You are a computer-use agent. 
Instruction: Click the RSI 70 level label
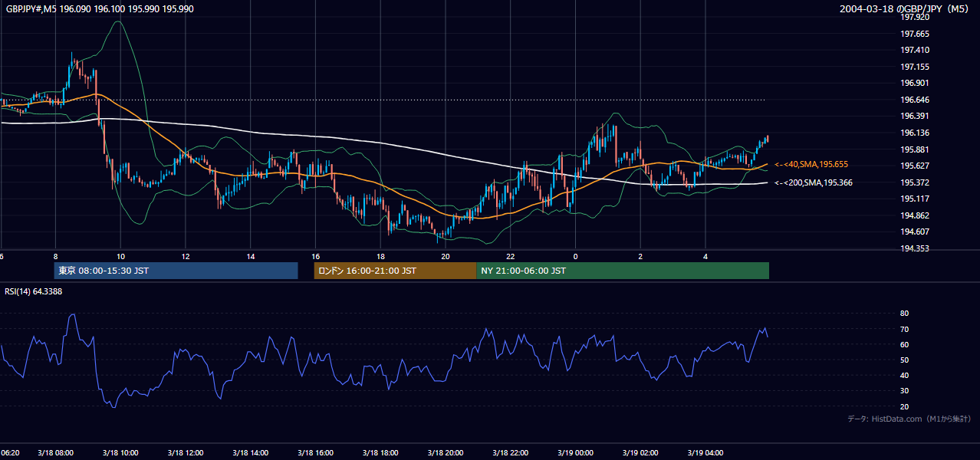904,329
